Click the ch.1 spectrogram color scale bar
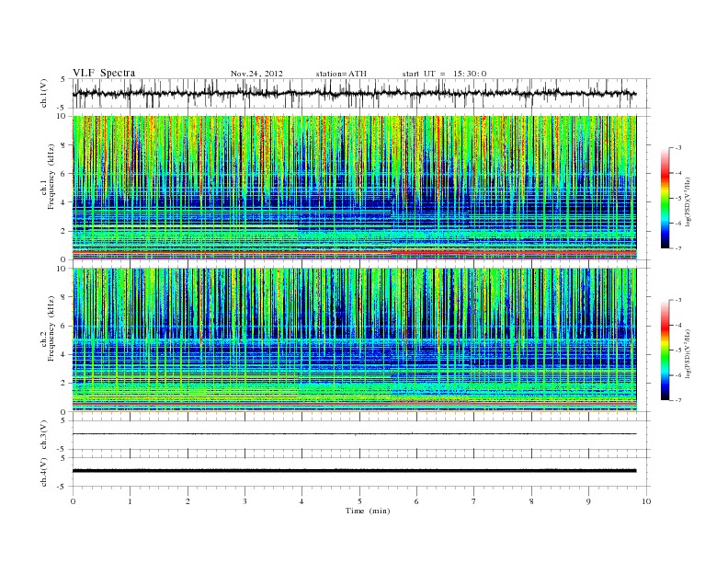 (x=665, y=199)
